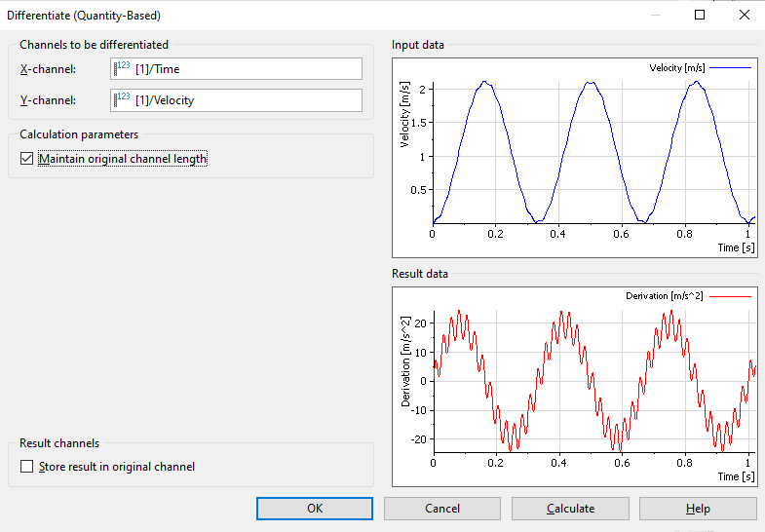Click Time [s] axis label in Result data chart

(736, 476)
